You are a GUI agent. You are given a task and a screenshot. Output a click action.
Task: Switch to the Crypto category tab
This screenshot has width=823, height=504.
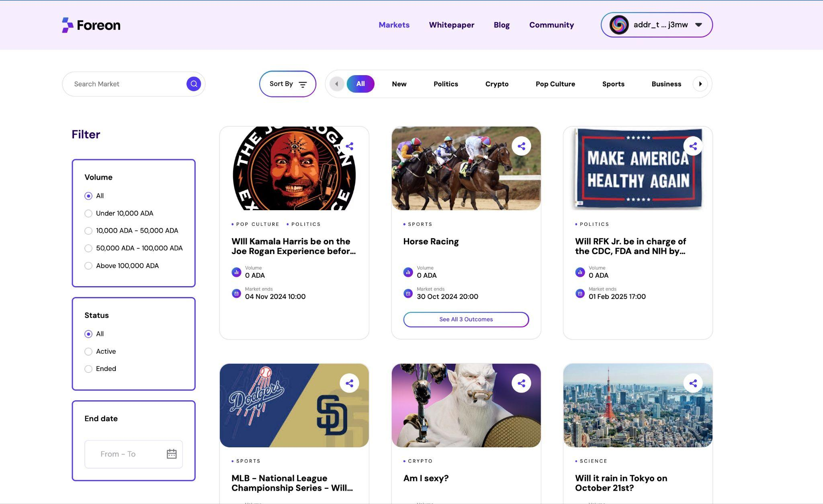(497, 84)
